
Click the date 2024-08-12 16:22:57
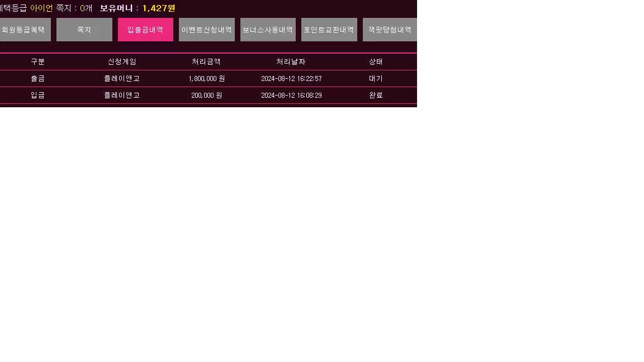[x=292, y=78]
